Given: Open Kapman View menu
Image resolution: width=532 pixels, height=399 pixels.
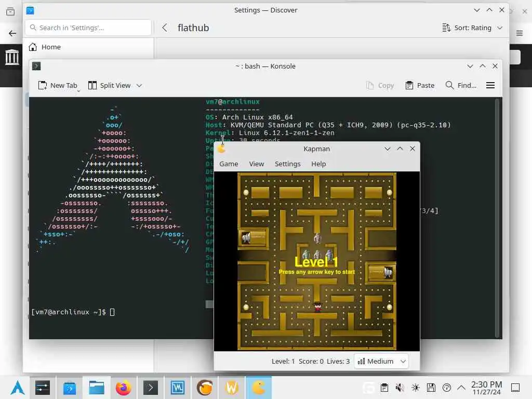Looking at the screenshot, I should pos(257,164).
